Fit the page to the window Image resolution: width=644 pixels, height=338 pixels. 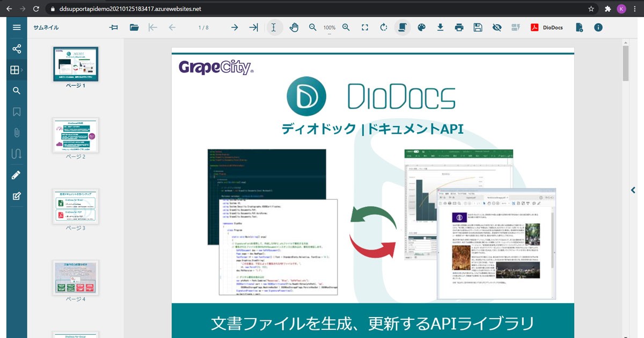(364, 27)
